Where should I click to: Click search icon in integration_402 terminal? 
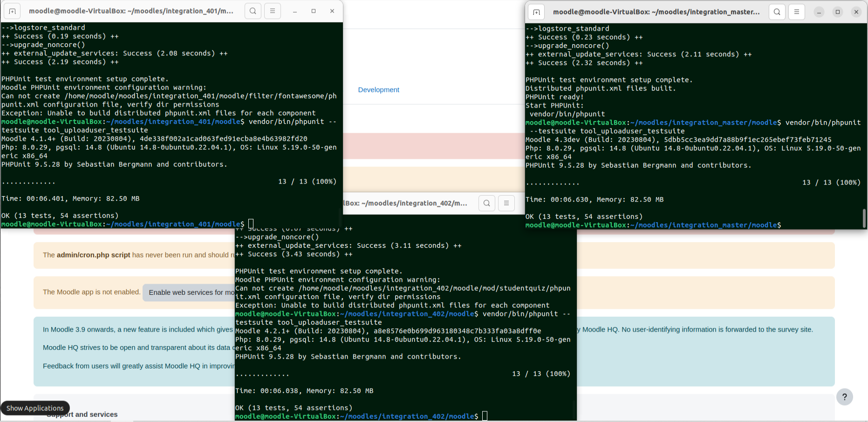[487, 203]
